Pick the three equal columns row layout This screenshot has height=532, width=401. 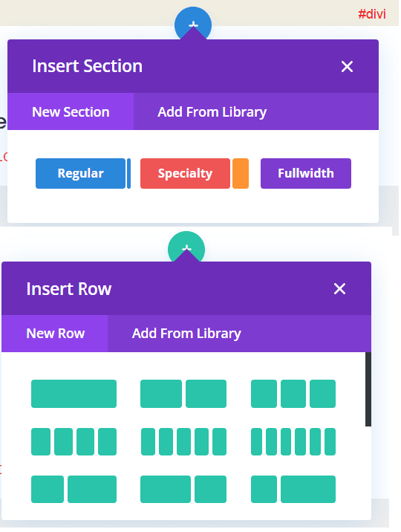click(293, 394)
